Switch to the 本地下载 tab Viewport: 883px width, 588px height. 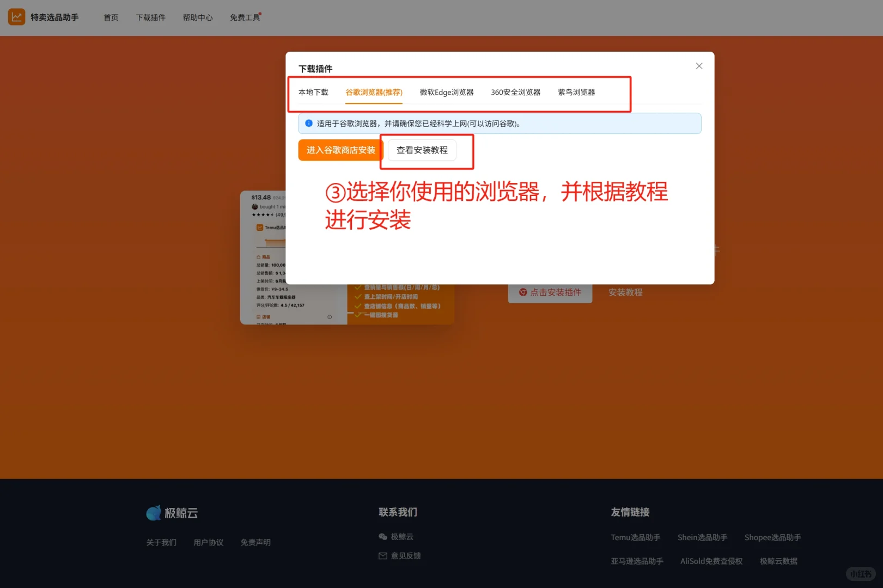(x=313, y=92)
